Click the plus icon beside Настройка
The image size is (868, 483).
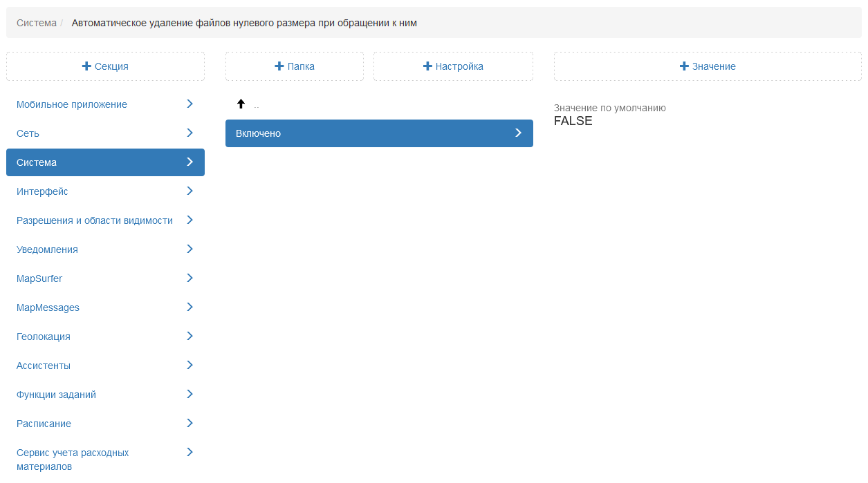427,66
